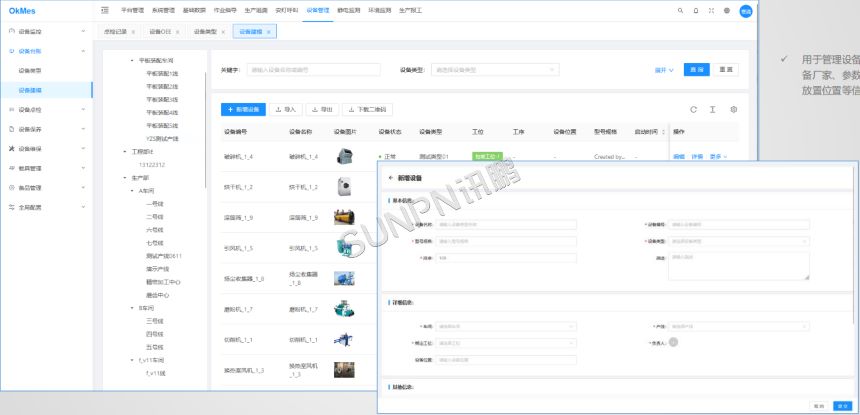Image resolution: width=860 pixels, height=415 pixels.
Task: Open the search magnifier in top bar
Action: pyautogui.click(x=681, y=10)
